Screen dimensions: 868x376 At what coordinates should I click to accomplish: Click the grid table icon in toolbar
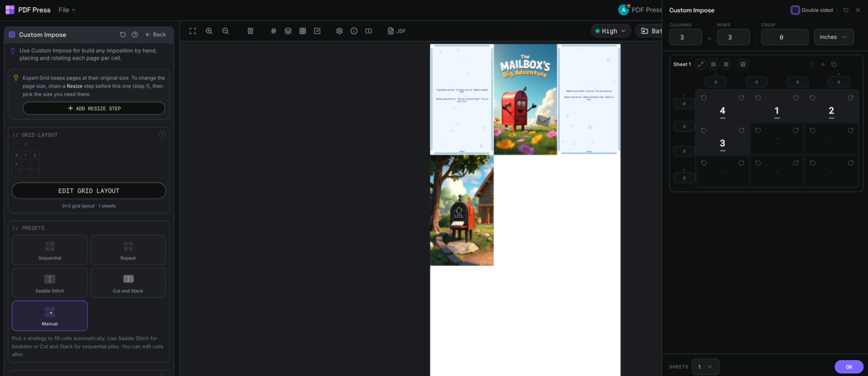[x=303, y=31]
